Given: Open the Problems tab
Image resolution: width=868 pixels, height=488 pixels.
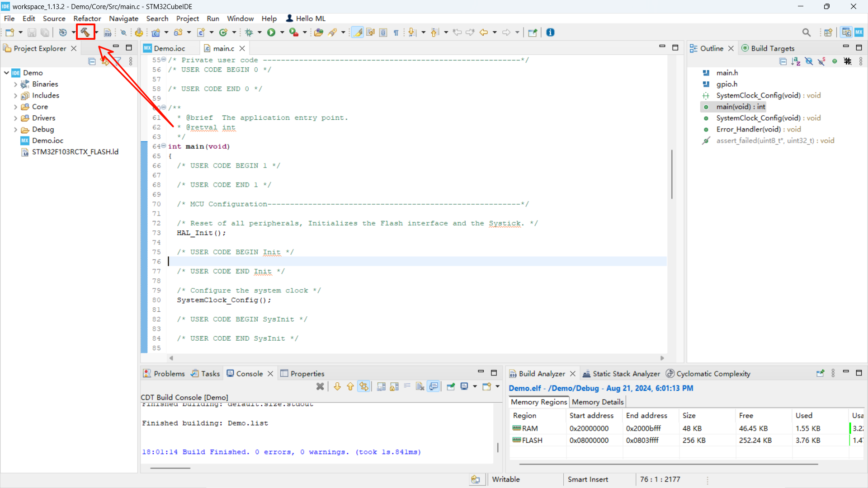Looking at the screenshot, I should [164, 374].
